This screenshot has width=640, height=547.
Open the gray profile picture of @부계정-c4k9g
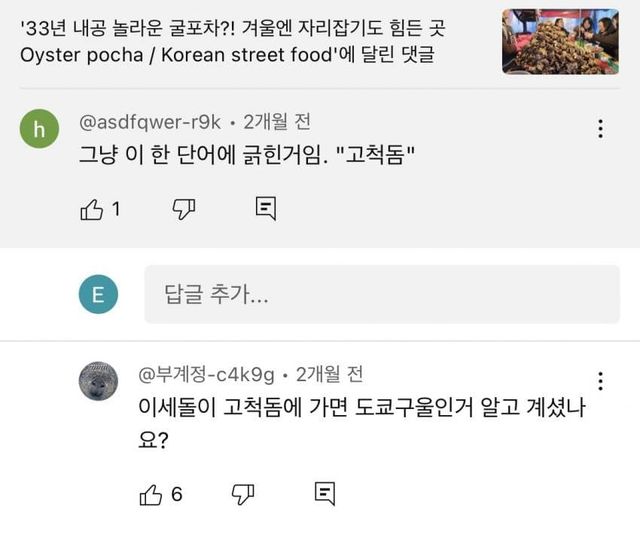98,381
